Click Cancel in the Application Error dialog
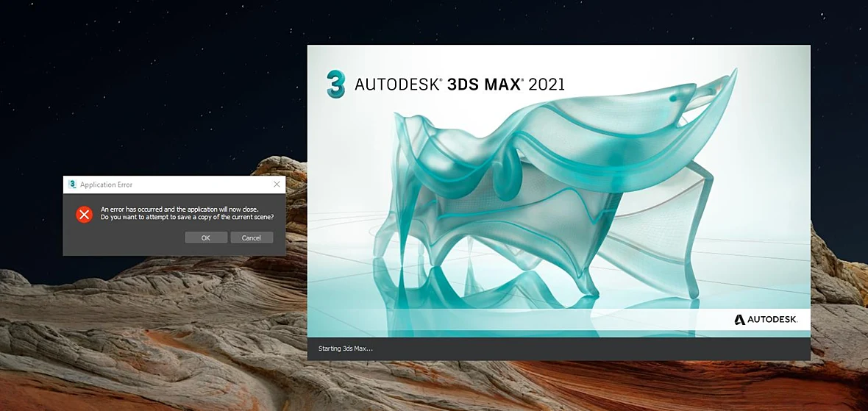Viewport: 868px width, 411px height. pos(251,238)
